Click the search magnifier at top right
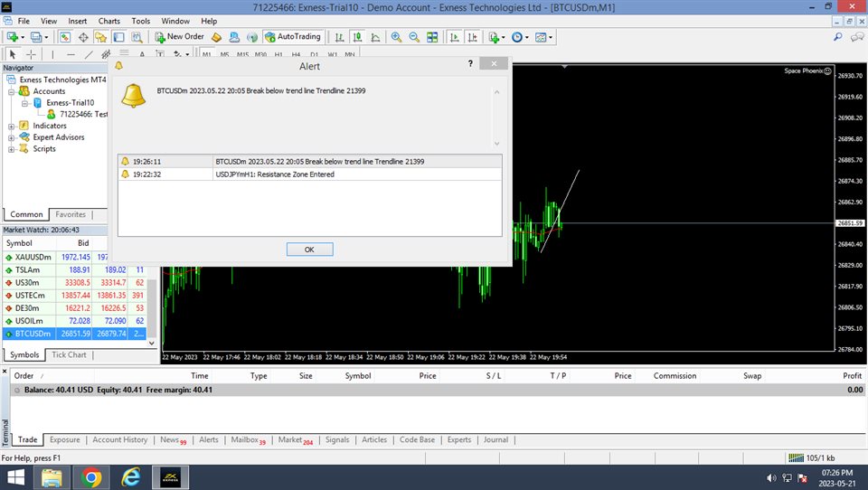 (838, 37)
